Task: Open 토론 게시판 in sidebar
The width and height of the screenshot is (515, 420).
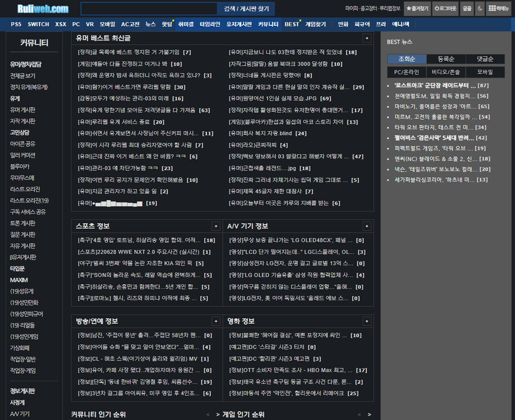Action: click(23, 223)
